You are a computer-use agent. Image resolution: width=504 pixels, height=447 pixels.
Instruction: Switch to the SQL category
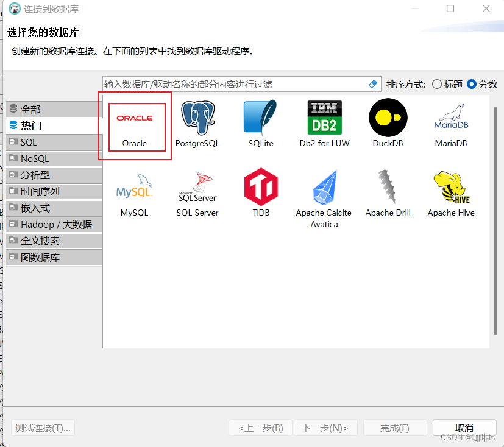(54, 143)
